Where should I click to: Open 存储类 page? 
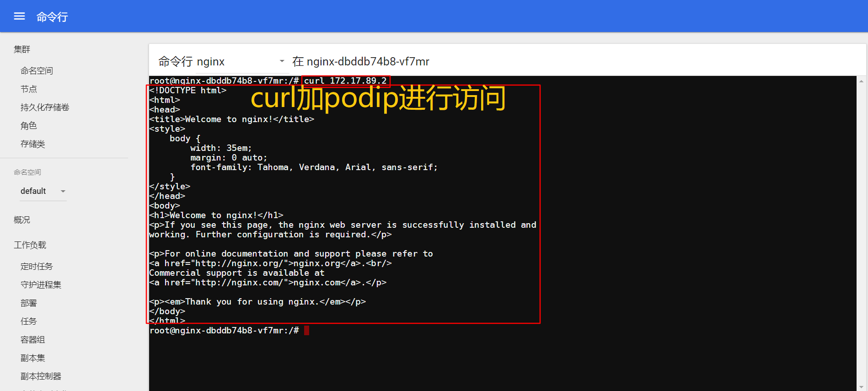pyautogui.click(x=33, y=144)
